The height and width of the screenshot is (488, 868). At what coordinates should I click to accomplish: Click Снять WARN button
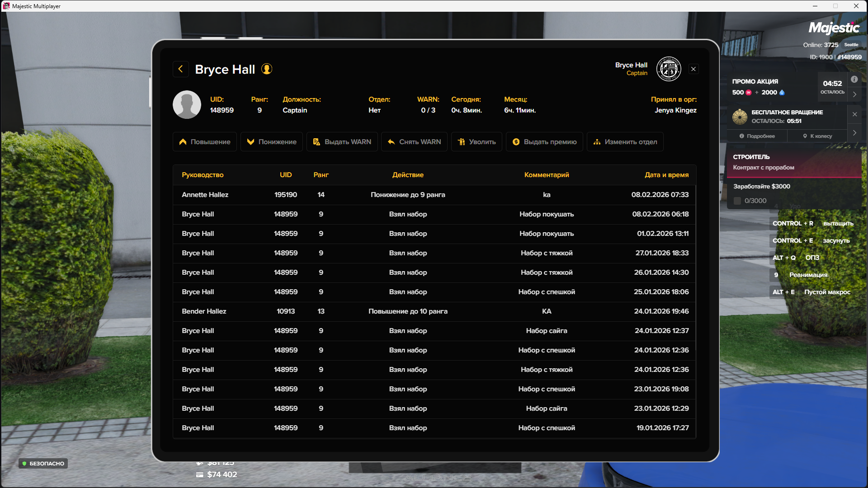pos(414,142)
